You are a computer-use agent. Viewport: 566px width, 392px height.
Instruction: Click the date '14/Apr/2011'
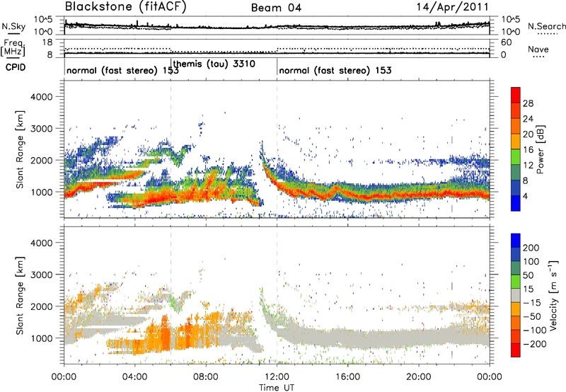[453, 7]
